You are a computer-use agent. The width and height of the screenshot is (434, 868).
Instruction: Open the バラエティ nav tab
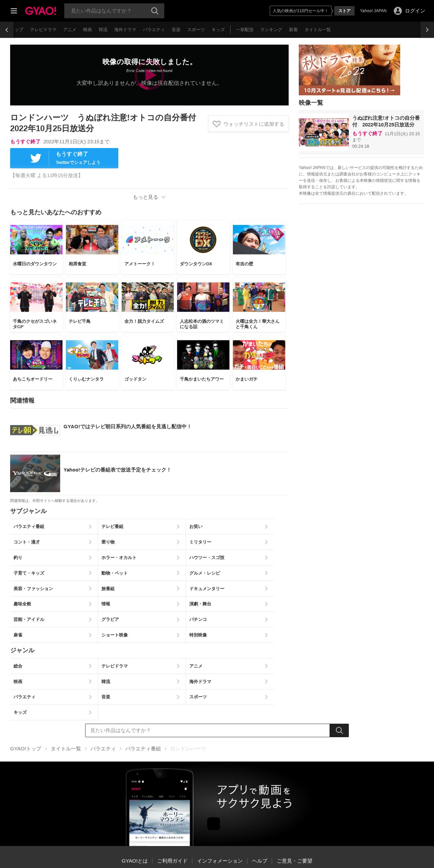tap(154, 30)
